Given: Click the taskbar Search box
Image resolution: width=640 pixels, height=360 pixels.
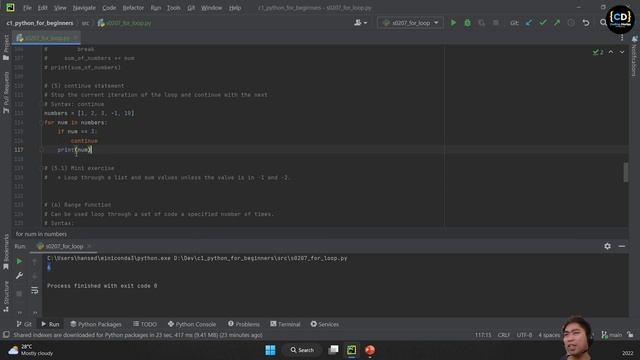Looking at the screenshot, I should coord(302,350).
